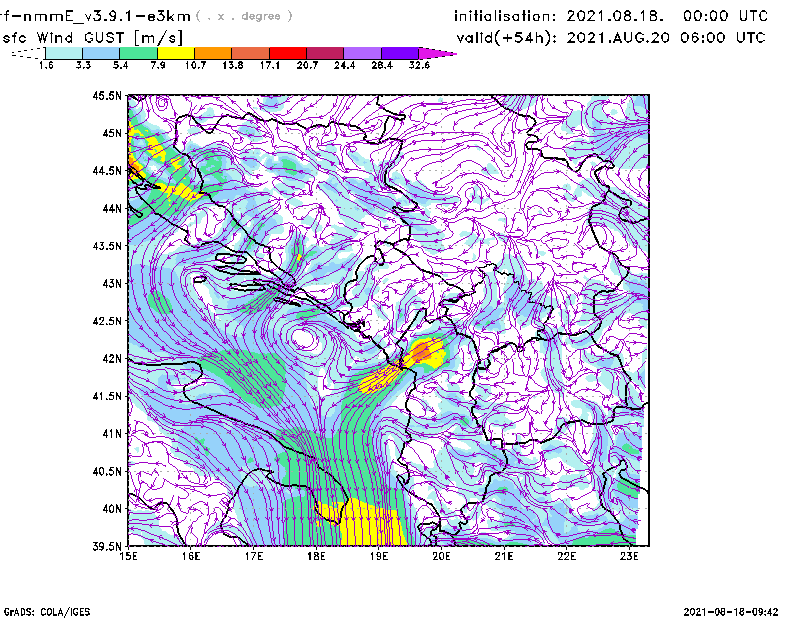
Task: Click the '44N' latitude label
Action: click(112, 208)
